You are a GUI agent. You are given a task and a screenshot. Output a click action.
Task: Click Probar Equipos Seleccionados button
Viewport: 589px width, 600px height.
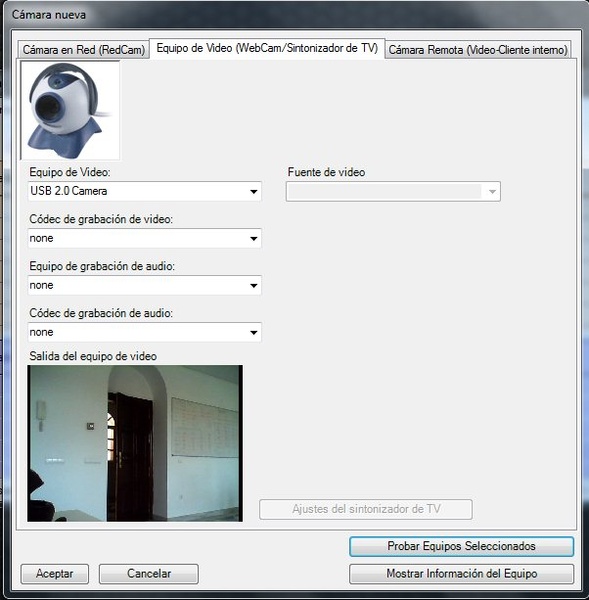point(462,546)
